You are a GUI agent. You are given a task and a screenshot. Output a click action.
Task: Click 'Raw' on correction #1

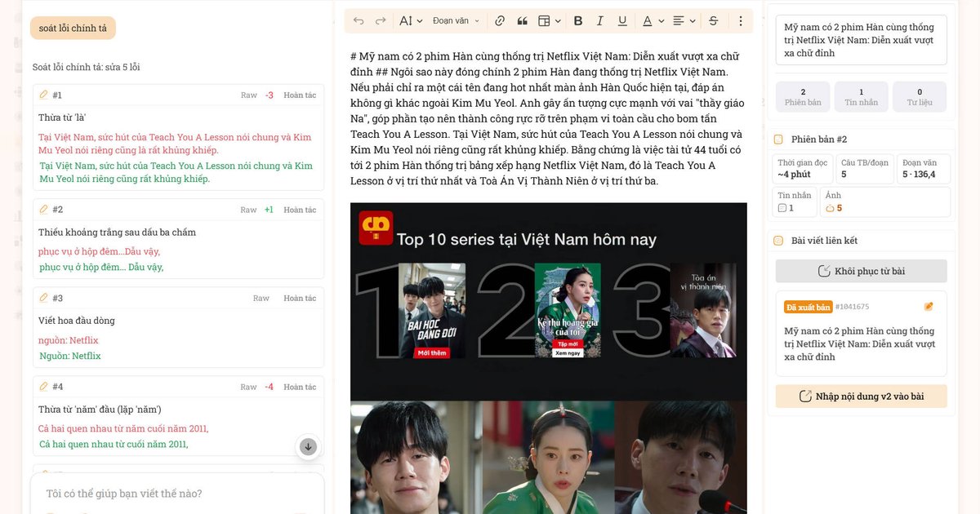coord(249,95)
